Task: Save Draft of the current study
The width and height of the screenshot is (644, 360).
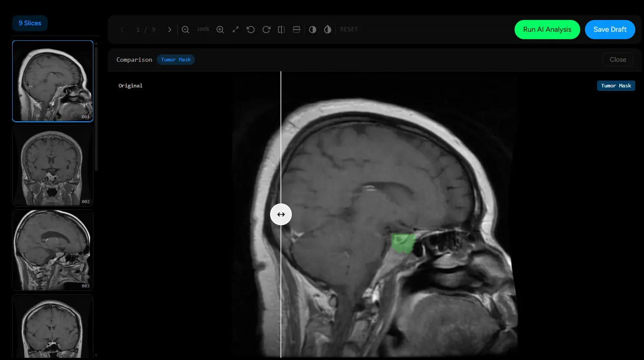Action: tap(610, 30)
